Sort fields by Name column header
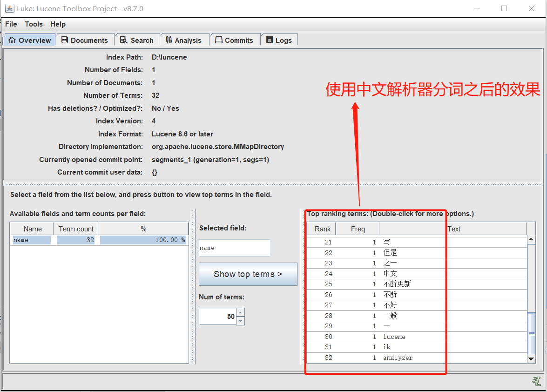Image resolution: width=547 pixels, height=392 pixels. (x=32, y=229)
